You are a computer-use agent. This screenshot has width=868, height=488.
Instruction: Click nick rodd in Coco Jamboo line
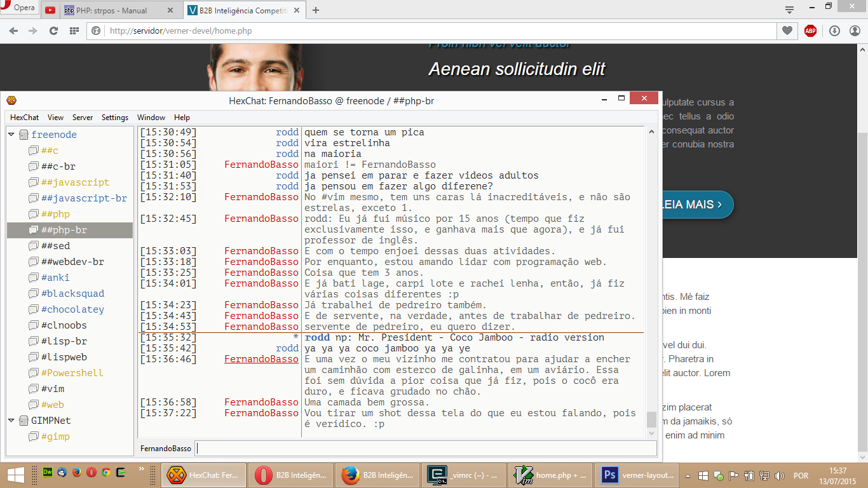[317, 337]
